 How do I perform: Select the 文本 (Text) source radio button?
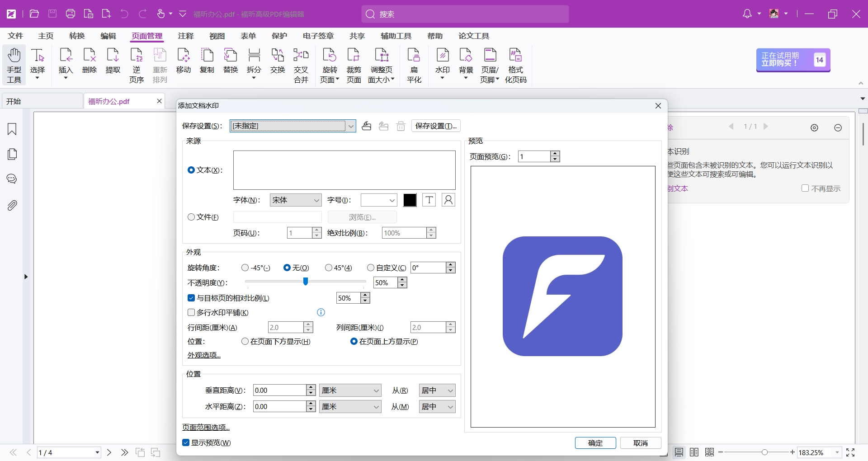click(191, 170)
